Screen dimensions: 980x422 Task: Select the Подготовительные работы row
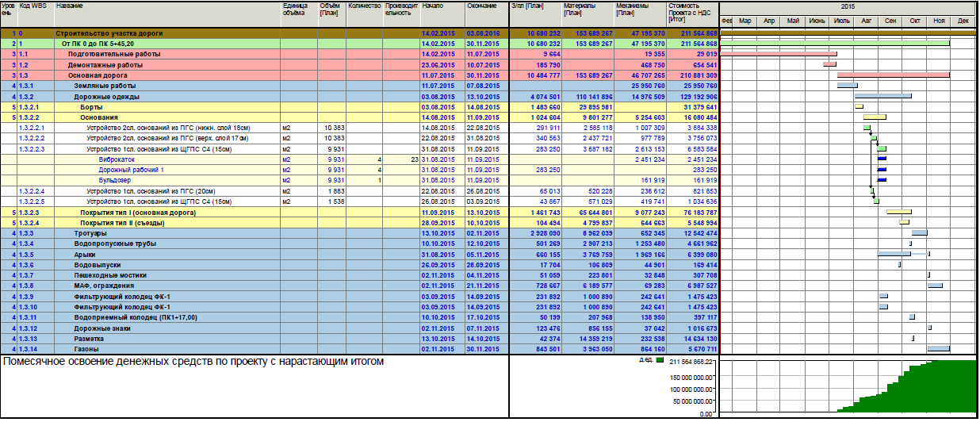click(360, 54)
